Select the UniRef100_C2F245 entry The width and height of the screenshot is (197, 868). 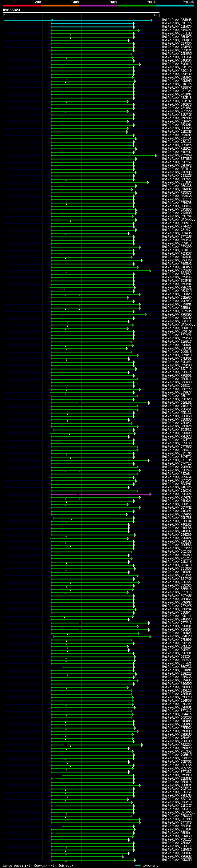pos(177,470)
